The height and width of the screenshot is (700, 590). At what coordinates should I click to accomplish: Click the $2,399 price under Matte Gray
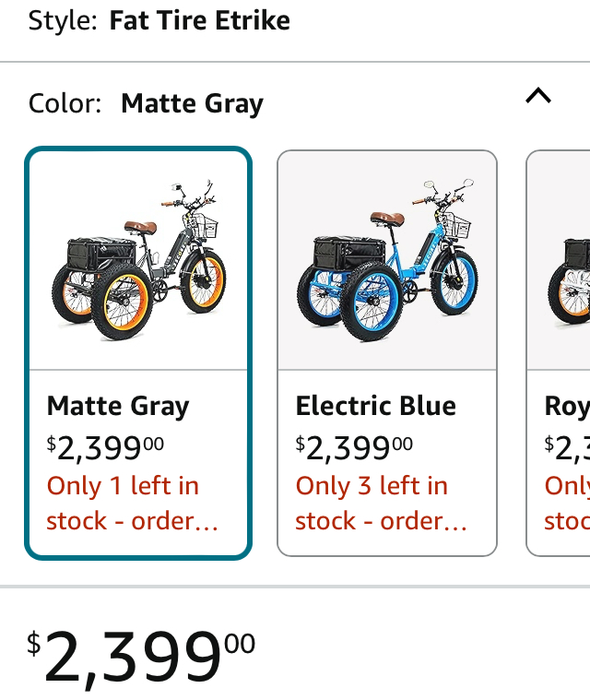[105, 447]
